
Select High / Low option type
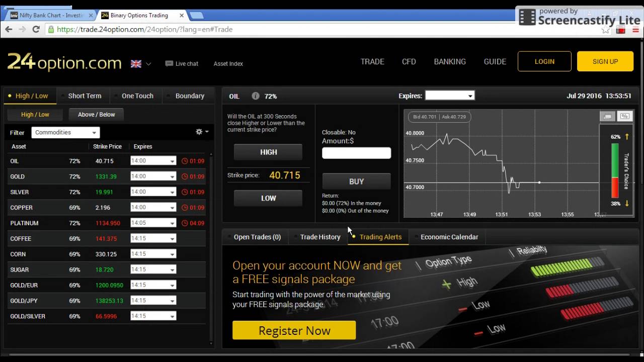30,96
